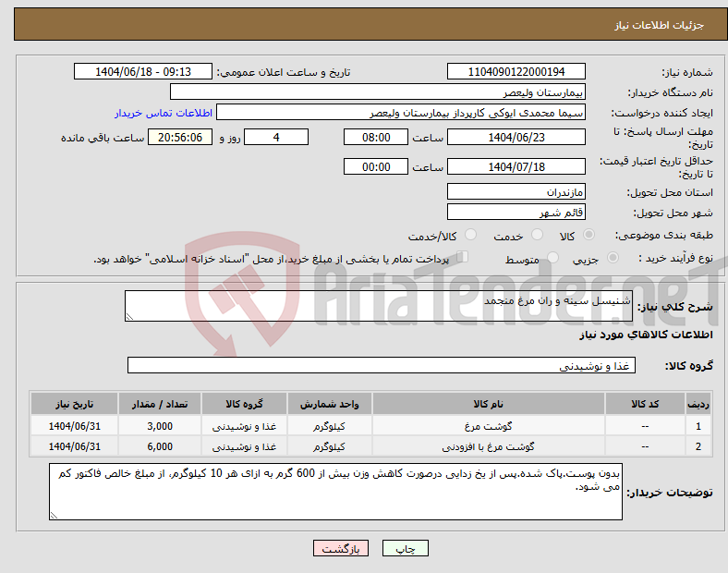The image size is (728, 573).
Task: Click the چاپ (print) button
Action: coord(405,548)
